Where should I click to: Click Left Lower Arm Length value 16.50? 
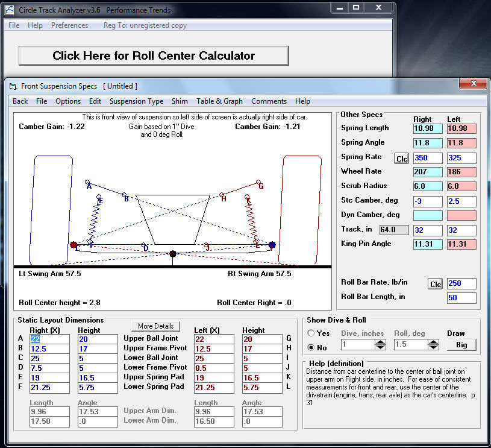pos(214,421)
